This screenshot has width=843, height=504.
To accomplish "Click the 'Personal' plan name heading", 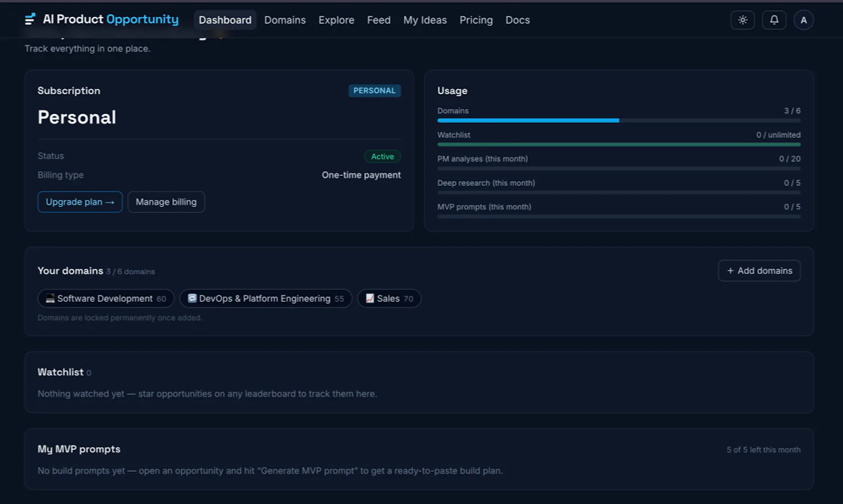I will pos(77,117).
